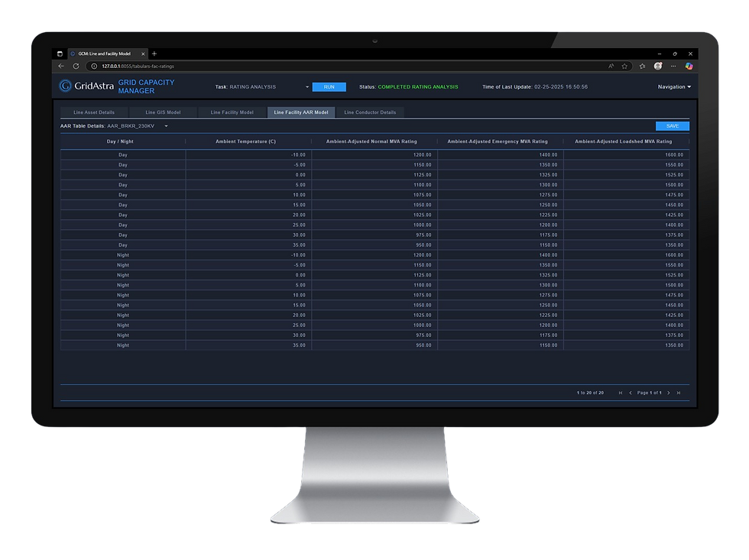
Task: Go to first page of table
Action: click(621, 393)
